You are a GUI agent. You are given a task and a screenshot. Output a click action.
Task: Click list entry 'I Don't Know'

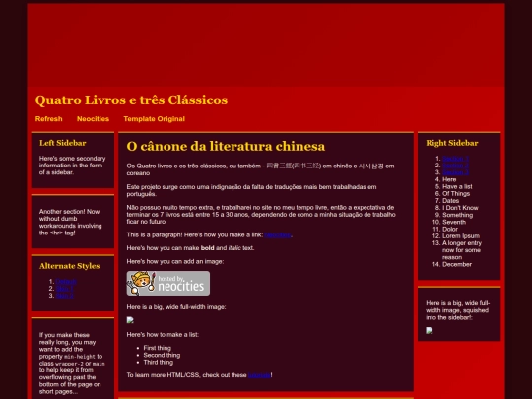point(460,208)
